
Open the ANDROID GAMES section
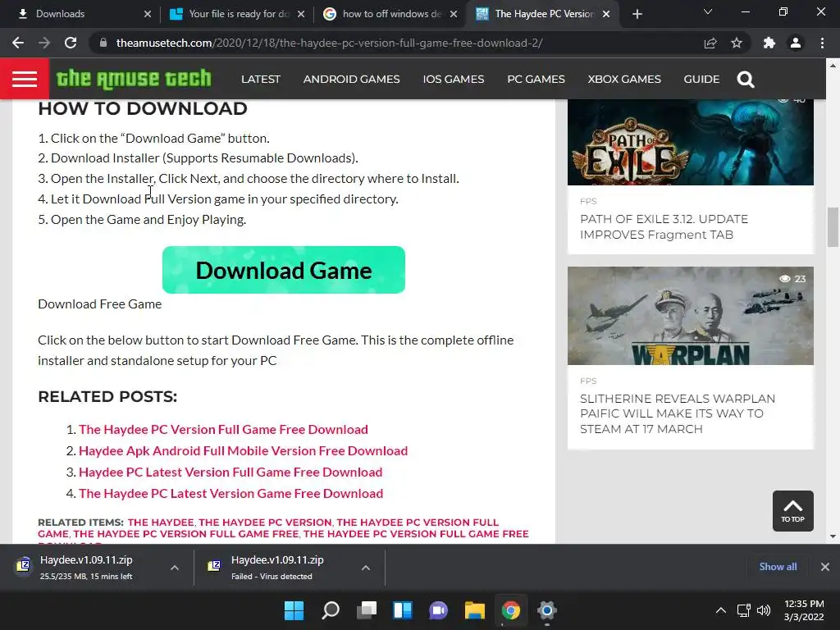point(351,80)
